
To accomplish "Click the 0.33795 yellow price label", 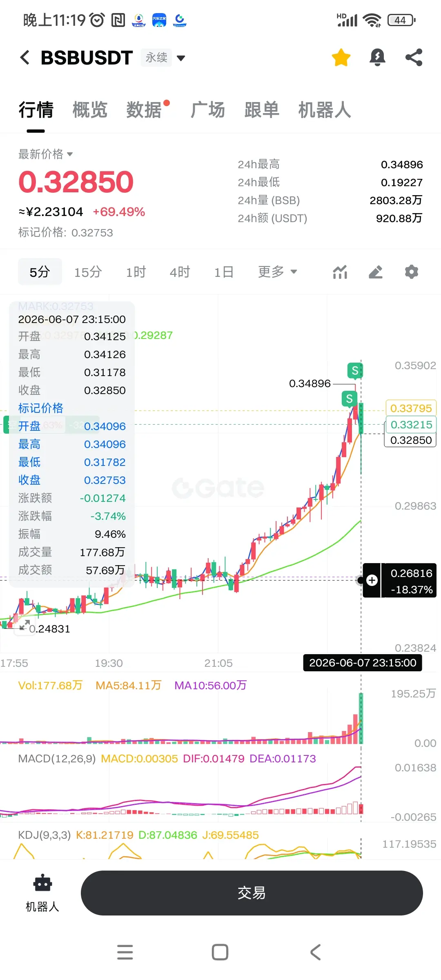I will (x=411, y=408).
